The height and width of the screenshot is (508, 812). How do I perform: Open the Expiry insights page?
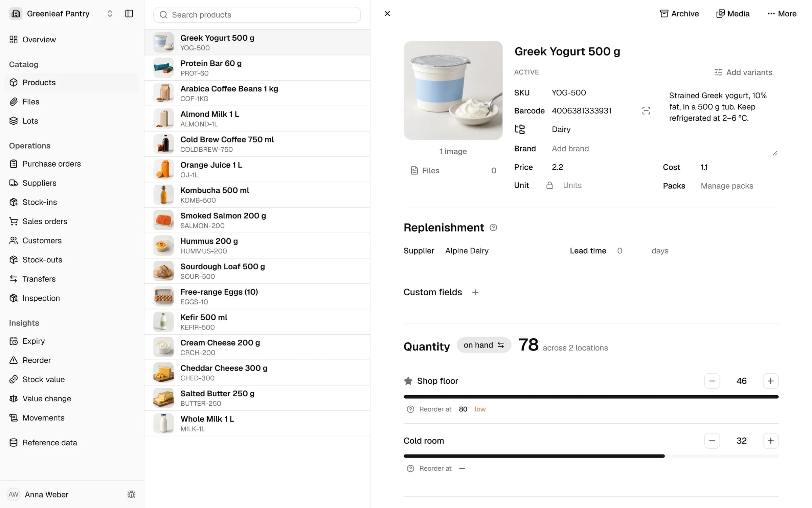72,341
